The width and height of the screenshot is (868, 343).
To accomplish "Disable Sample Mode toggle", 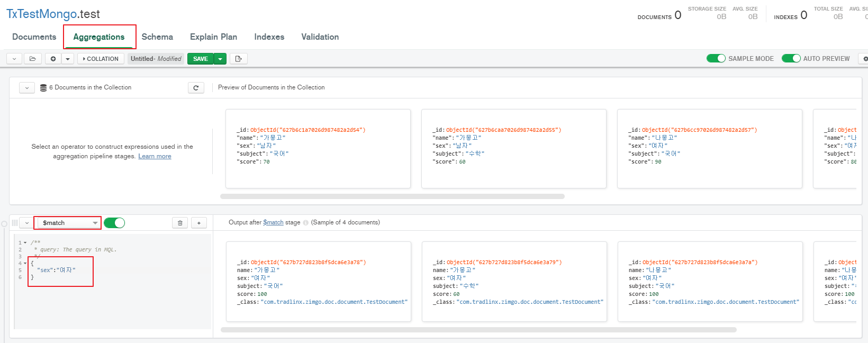I will 716,58.
